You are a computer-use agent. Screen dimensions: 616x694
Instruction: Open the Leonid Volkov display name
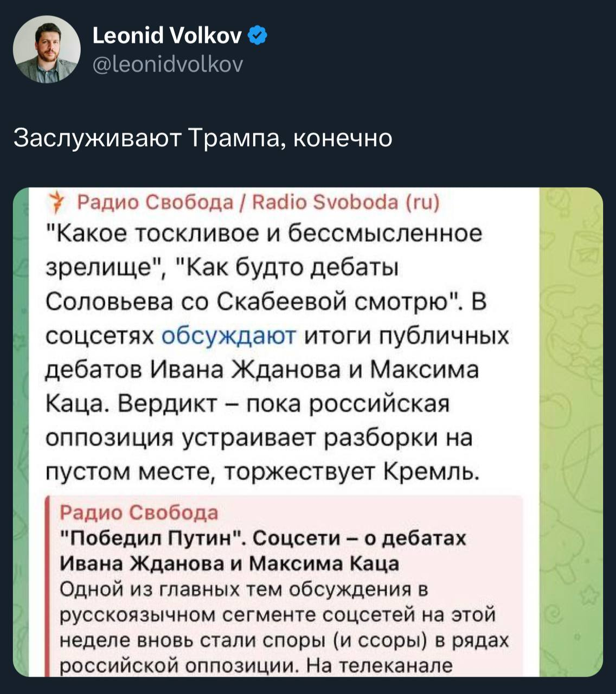click(x=167, y=36)
